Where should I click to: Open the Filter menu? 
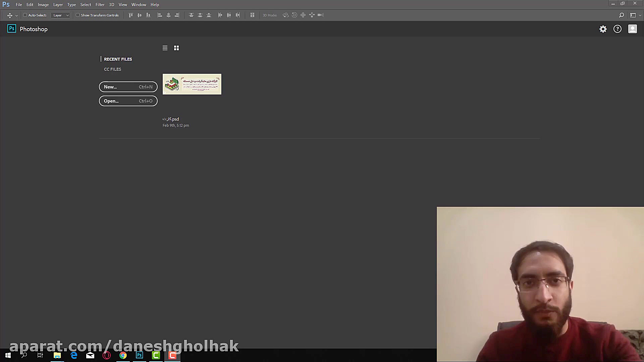pyautogui.click(x=100, y=5)
